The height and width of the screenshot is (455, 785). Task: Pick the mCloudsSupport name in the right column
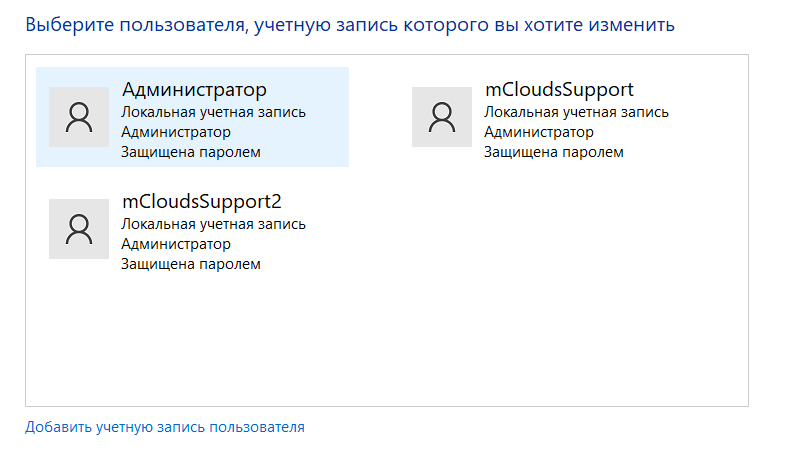tap(559, 90)
